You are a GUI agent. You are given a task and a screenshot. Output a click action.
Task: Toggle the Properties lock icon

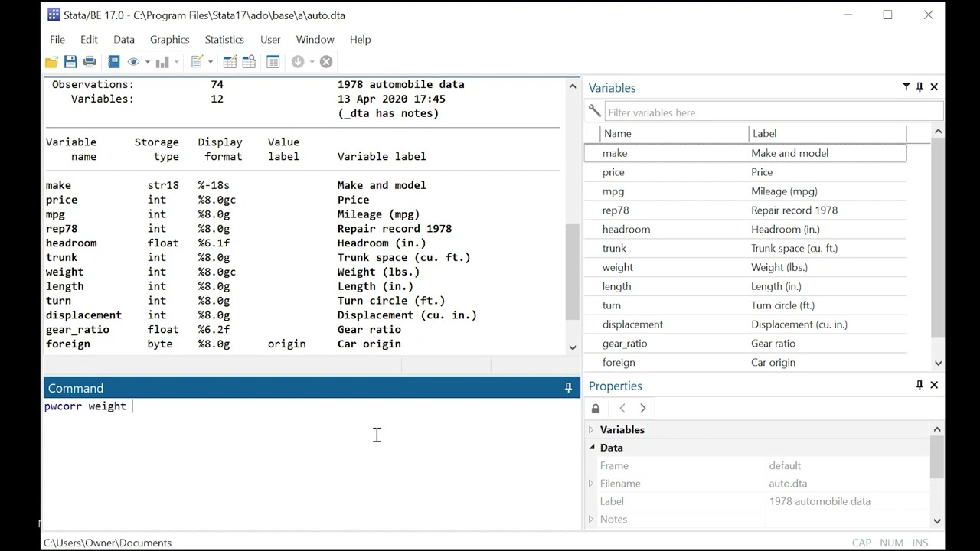tap(596, 409)
